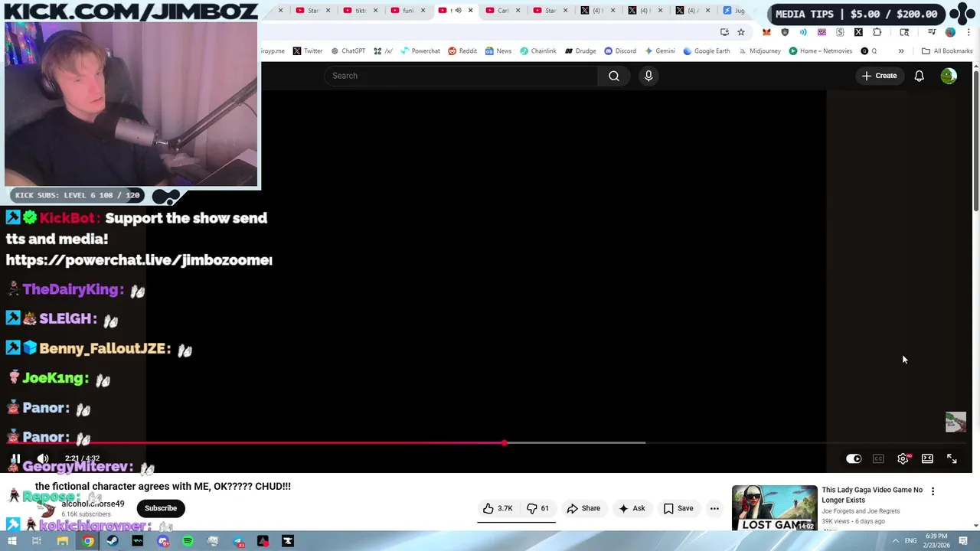The width and height of the screenshot is (980, 551).
Task: Open YouTube notifications bell
Action: 920,76
